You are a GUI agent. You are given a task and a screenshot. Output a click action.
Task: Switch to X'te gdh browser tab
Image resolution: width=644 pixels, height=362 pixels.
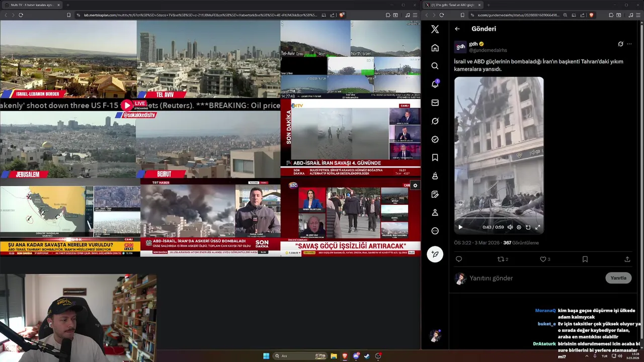click(x=453, y=5)
